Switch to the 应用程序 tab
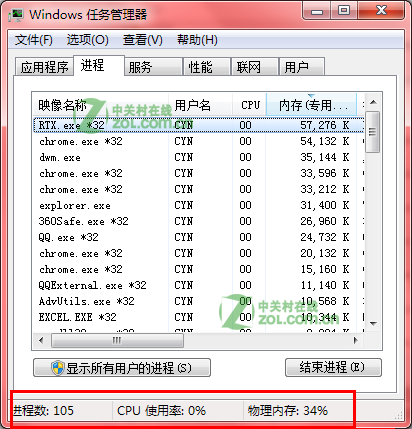This screenshot has width=412, height=429. pyautogui.click(x=44, y=67)
